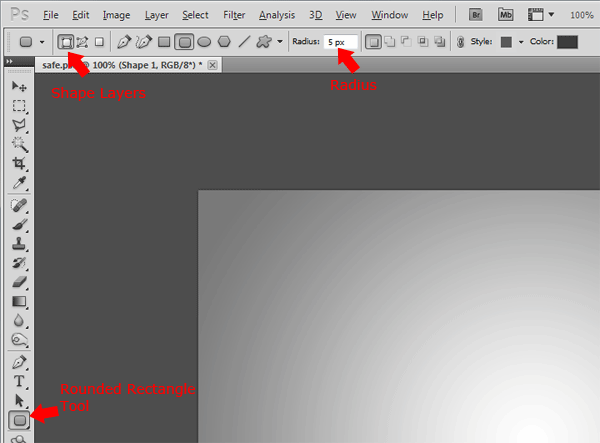The width and height of the screenshot is (600, 443).
Task: Open the Image menu
Action: [x=116, y=15]
